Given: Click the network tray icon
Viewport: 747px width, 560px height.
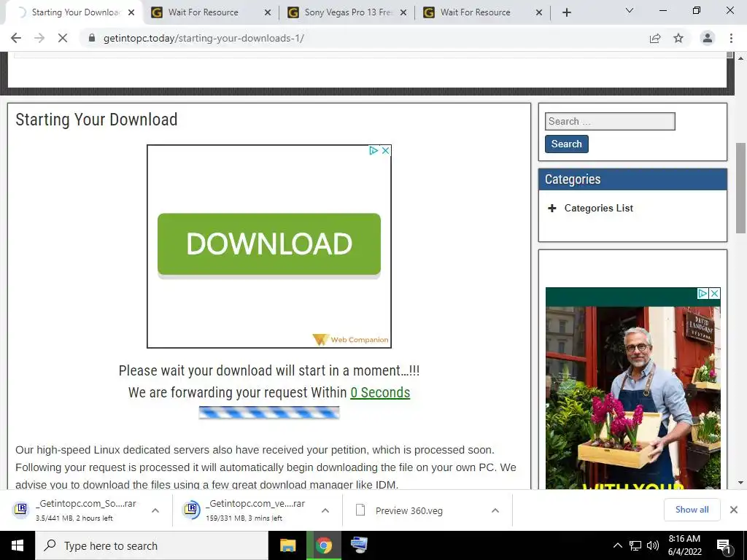Looking at the screenshot, I should pyautogui.click(x=635, y=545).
